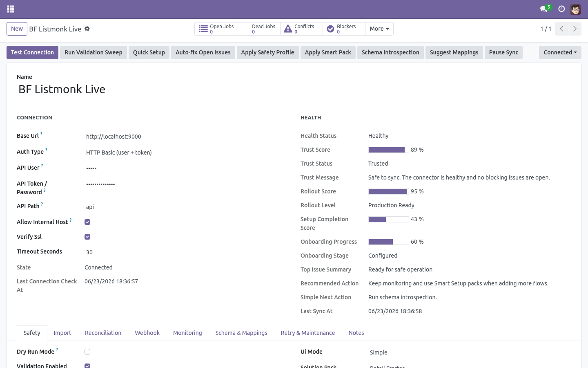Viewport: 588px width, 368px height.
Task: Show the API Path help tooltip
Action: coord(42,204)
